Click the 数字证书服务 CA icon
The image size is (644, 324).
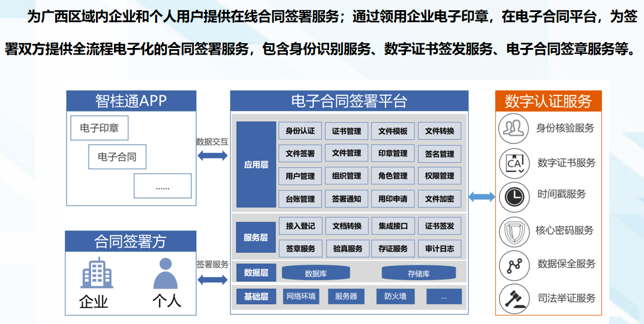(513, 163)
